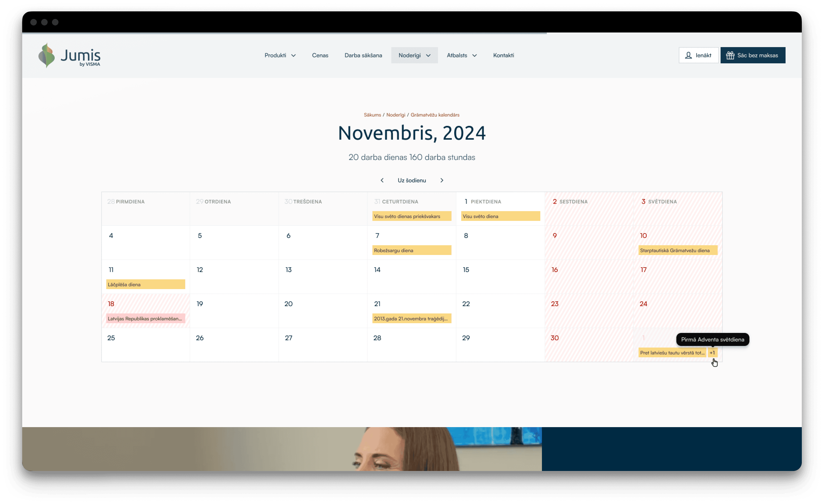The height and width of the screenshot is (504, 824).
Task: Click the Sāc bez maksas button
Action: click(753, 55)
